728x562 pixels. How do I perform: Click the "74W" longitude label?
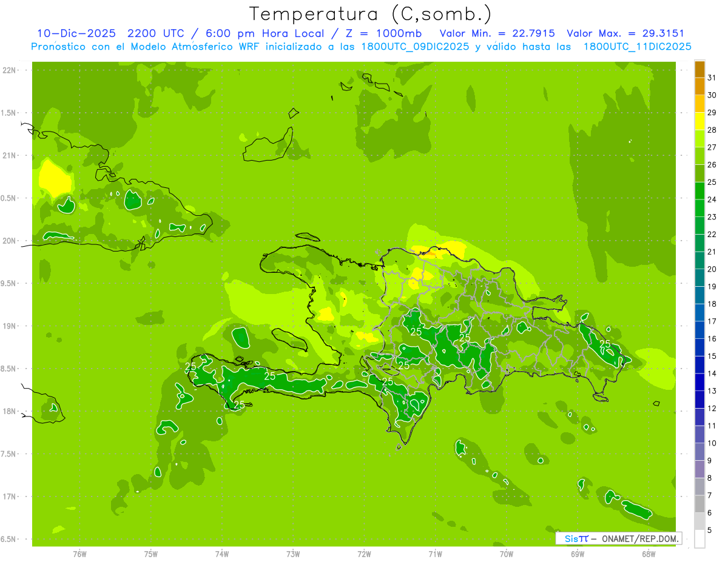click(x=221, y=554)
